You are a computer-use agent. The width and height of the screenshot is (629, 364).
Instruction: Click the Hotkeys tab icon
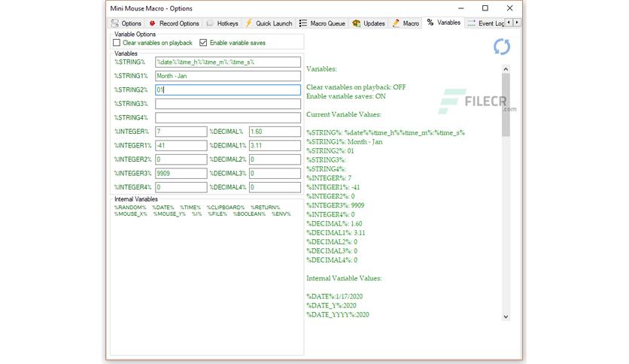(210, 23)
